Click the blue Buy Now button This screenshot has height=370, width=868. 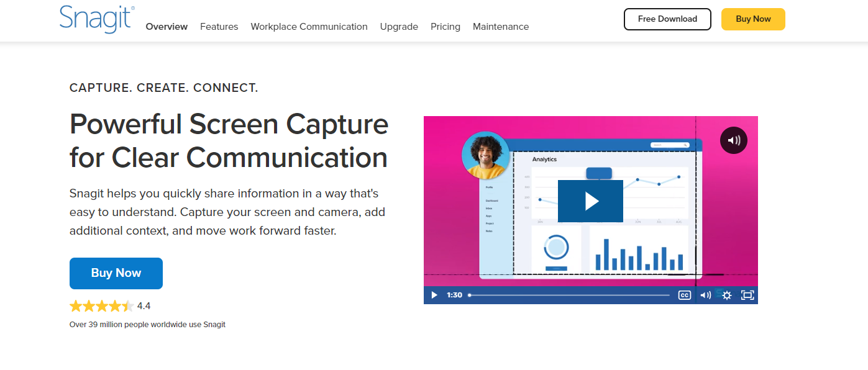(116, 273)
